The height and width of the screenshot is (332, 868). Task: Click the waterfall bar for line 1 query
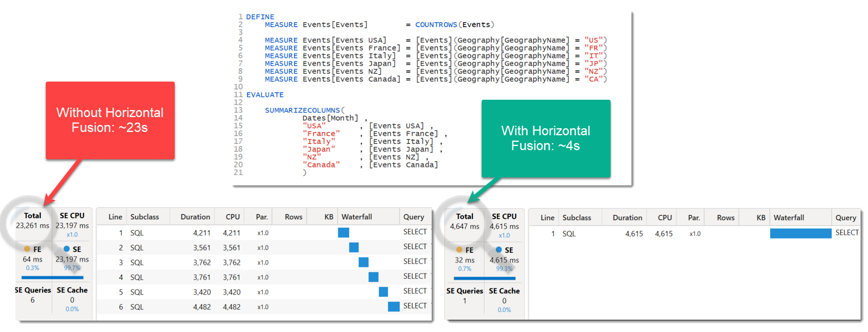click(x=343, y=233)
